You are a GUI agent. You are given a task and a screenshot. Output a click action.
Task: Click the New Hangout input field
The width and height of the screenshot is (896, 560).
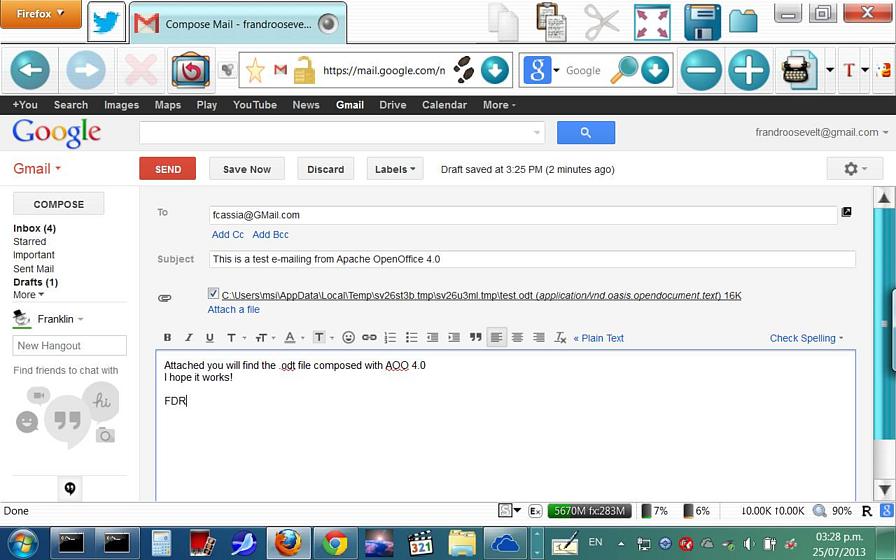[70, 345]
